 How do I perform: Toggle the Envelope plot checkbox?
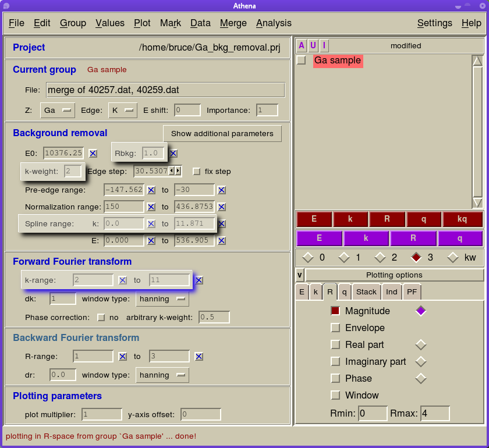click(x=335, y=328)
